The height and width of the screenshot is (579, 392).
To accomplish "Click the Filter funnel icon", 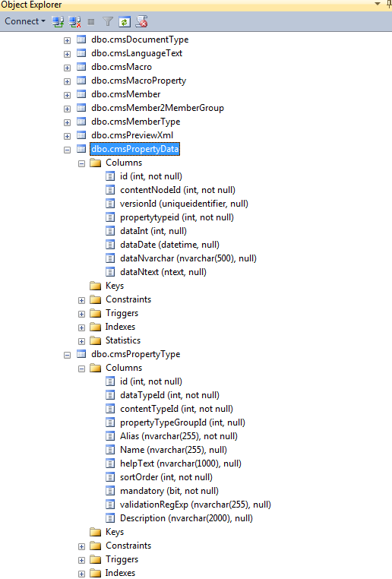I will click(107, 22).
